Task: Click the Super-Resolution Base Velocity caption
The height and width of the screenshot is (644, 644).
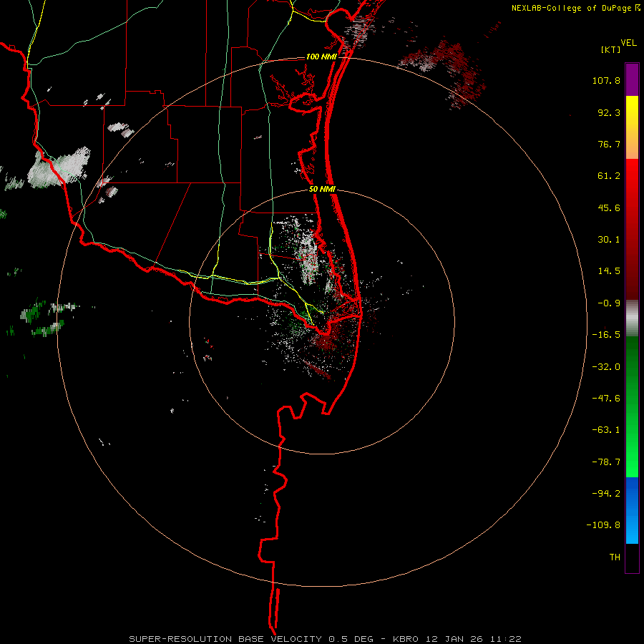Action: (x=326, y=639)
